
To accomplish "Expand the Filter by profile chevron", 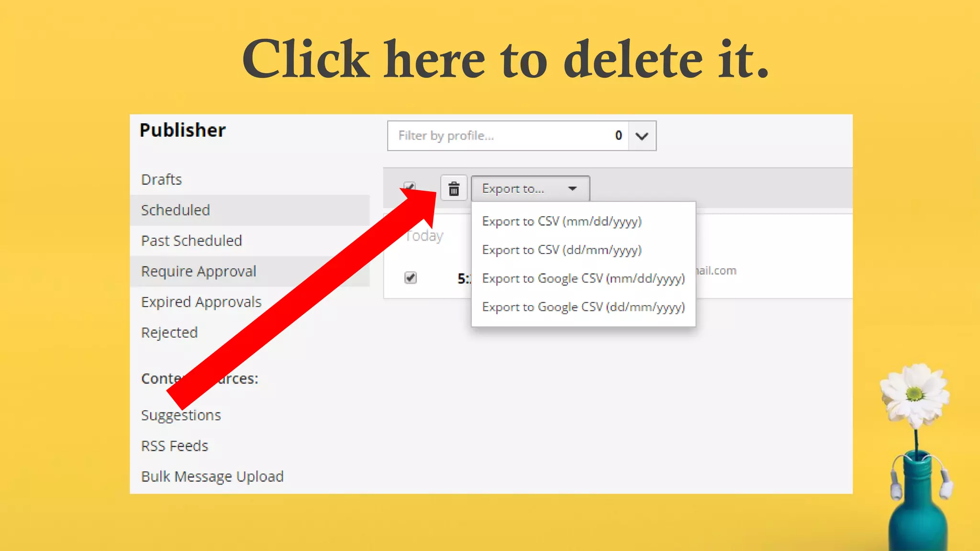I will point(642,136).
